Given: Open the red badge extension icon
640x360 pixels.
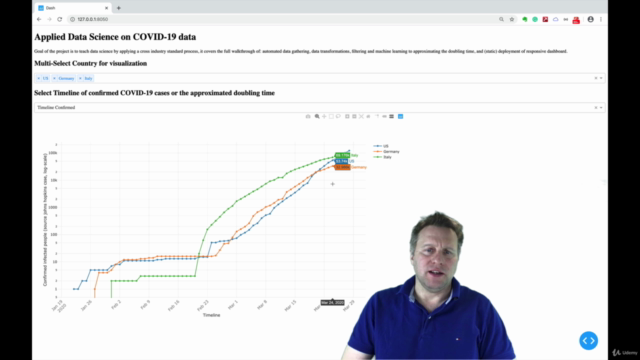Looking at the screenshot, I should coord(576,20).
